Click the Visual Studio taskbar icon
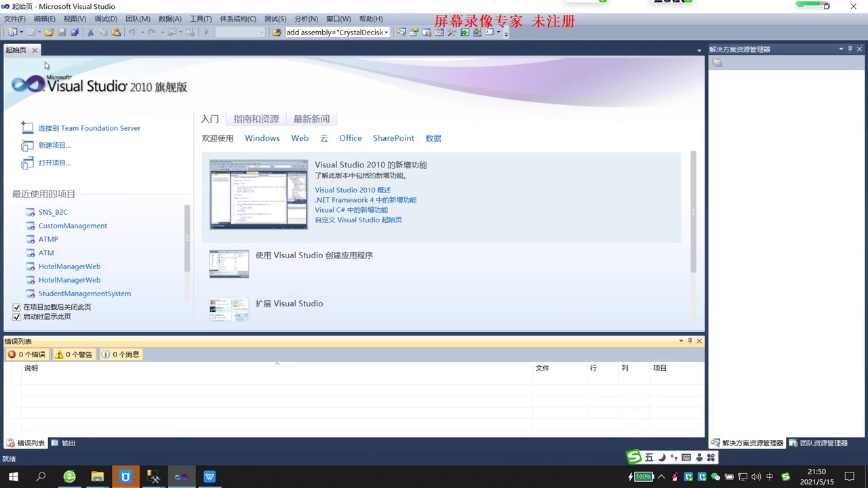This screenshot has width=868, height=488. pos(181,476)
